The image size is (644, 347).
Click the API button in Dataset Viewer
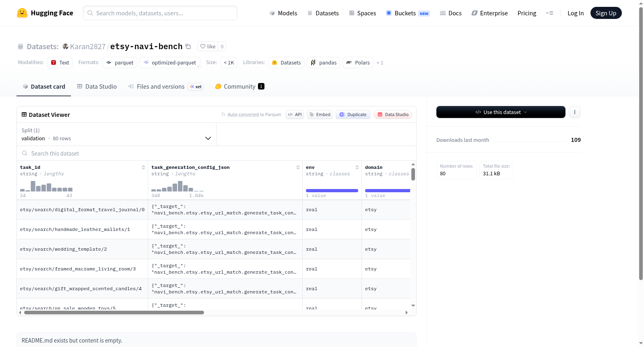tap(295, 114)
